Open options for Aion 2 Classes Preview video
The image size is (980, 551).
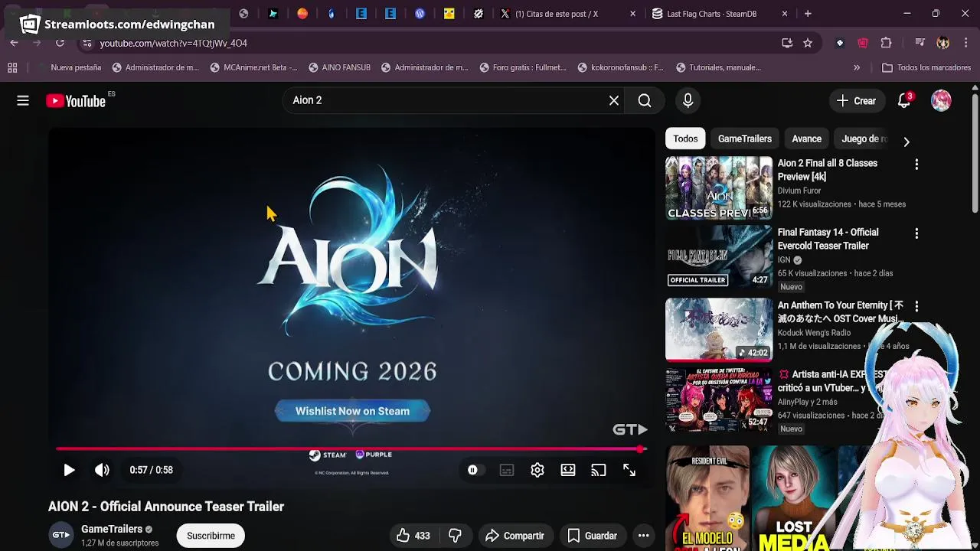point(916,164)
